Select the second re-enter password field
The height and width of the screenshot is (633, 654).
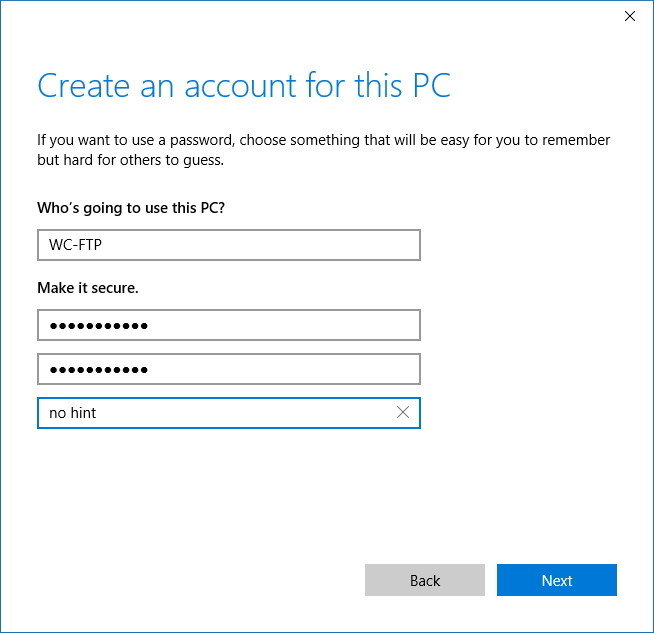(228, 369)
